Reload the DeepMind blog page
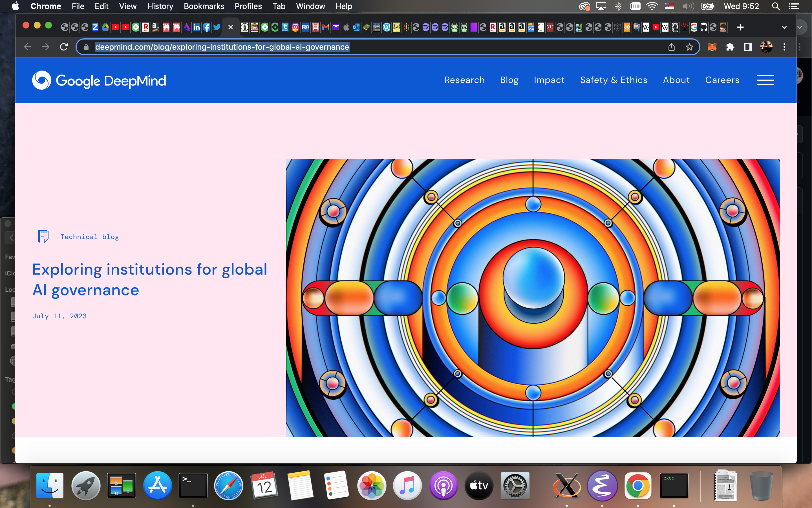812x508 pixels. click(x=64, y=47)
